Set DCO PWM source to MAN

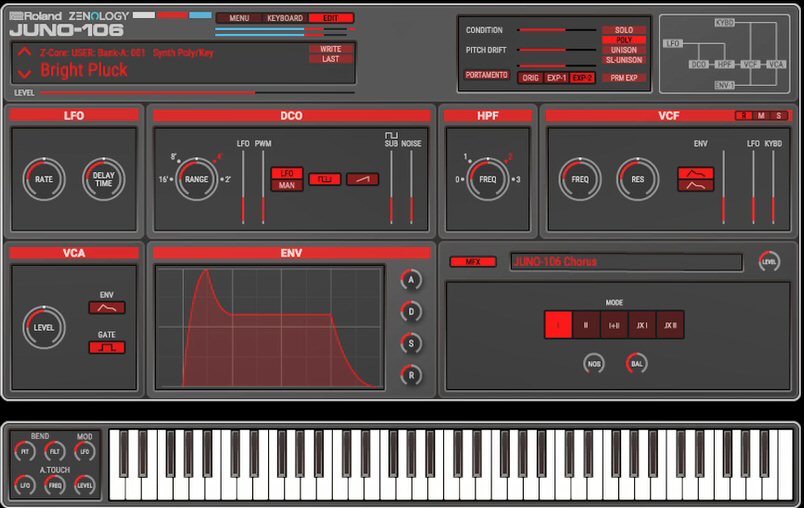pyautogui.click(x=287, y=185)
